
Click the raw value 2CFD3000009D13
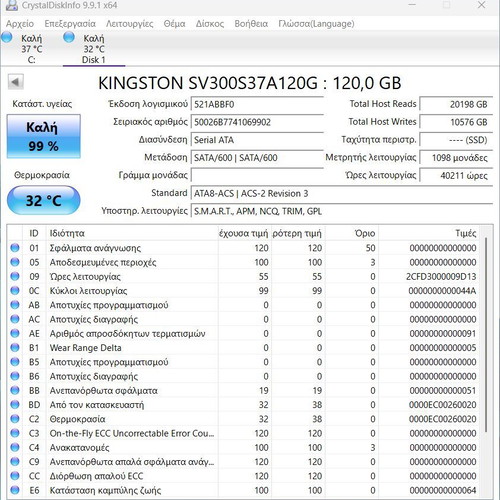point(441,277)
